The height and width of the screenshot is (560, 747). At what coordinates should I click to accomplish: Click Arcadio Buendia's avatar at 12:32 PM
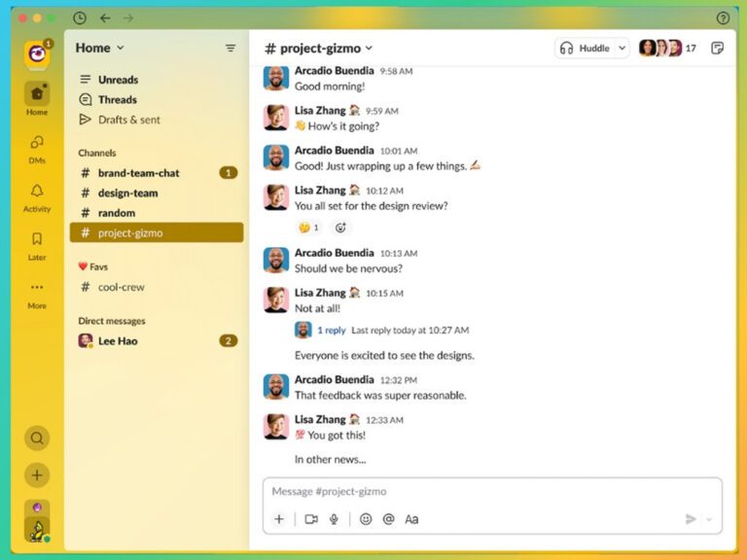click(x=276, y=387)
